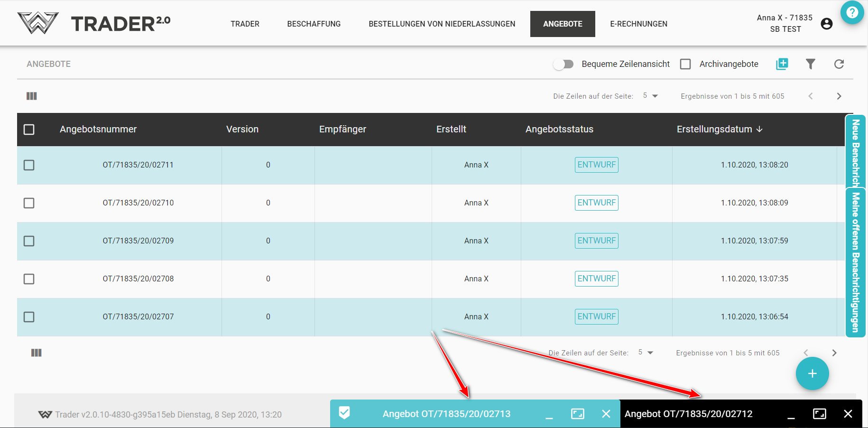Open the filter funnel icon

[810, 64]
